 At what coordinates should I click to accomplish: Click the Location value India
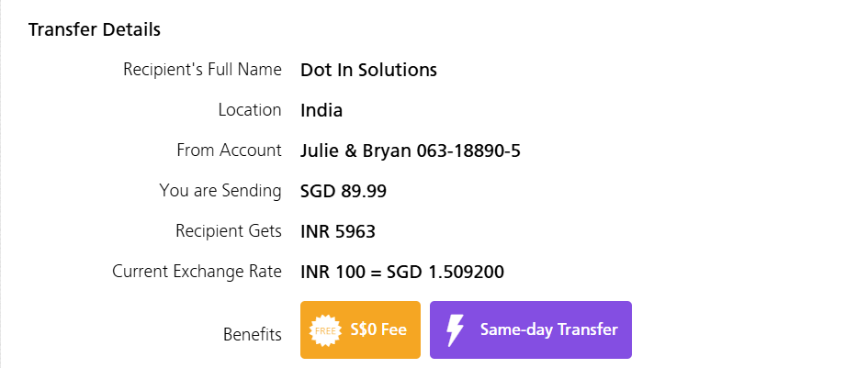[x=321, y=111]
